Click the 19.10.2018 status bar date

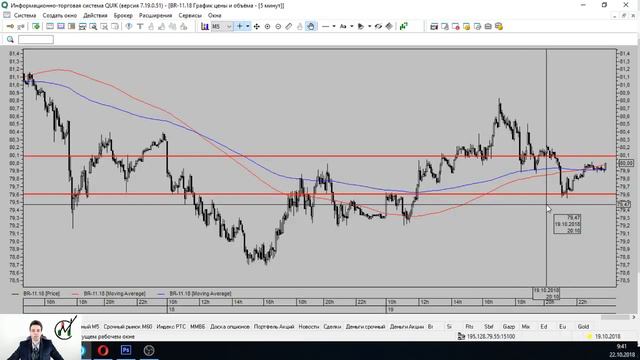(607, 337)
